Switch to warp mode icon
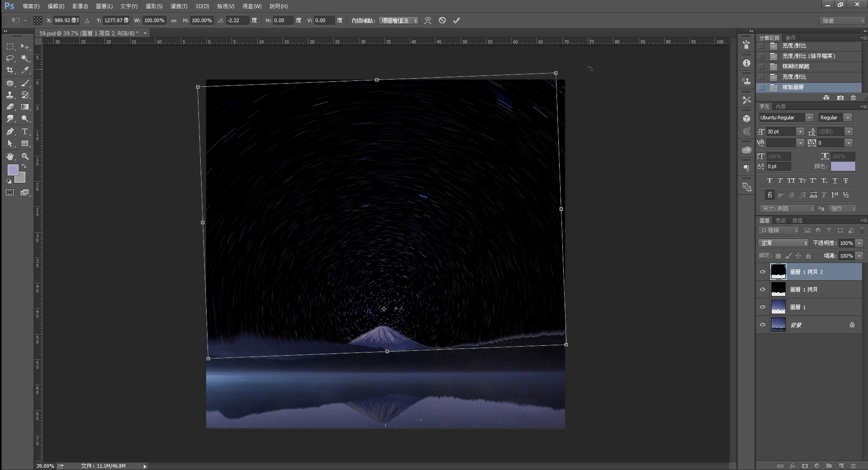 click(428, 20)
